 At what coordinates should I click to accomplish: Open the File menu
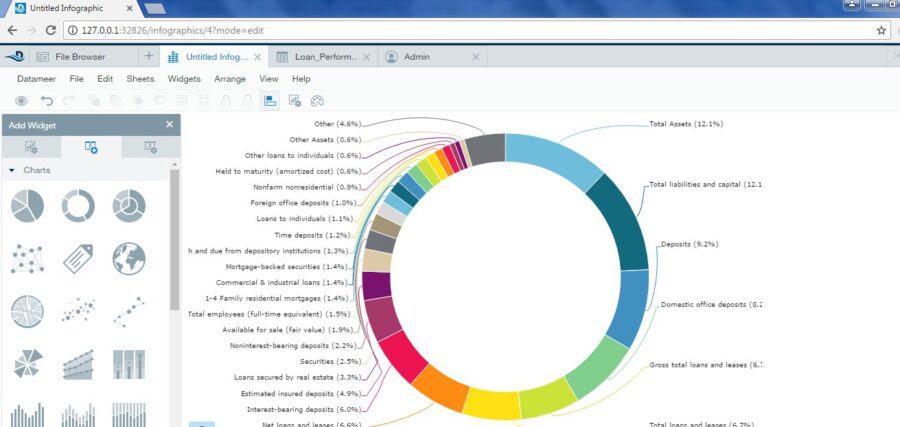[x=76, y=79]
